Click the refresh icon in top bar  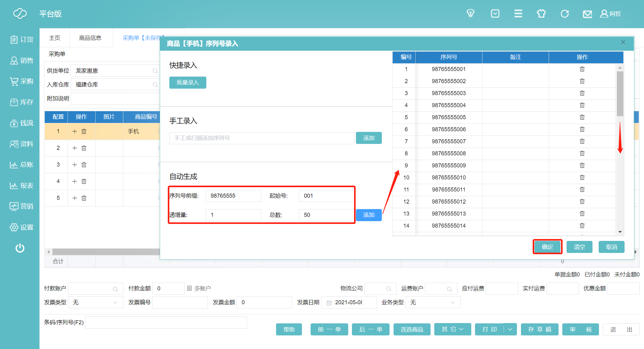(x=564, y=14)
